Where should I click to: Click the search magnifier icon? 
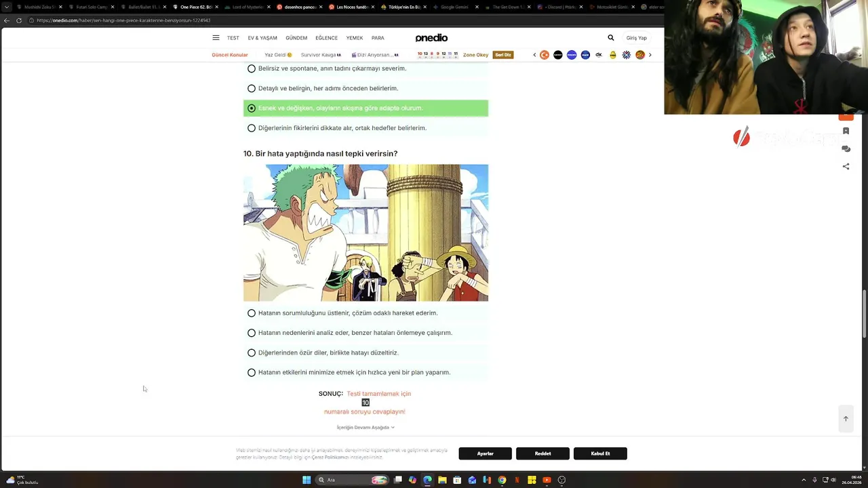611,38
